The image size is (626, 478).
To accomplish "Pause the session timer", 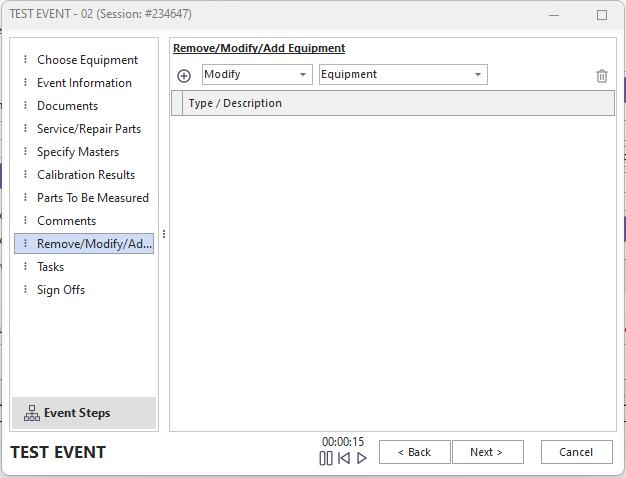I will (326, 458).
